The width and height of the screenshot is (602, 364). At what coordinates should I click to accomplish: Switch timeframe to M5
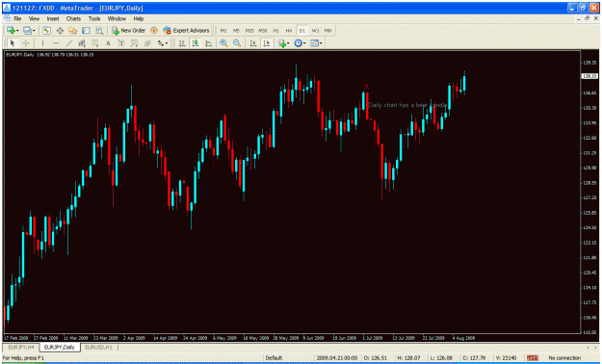point(236,31)
